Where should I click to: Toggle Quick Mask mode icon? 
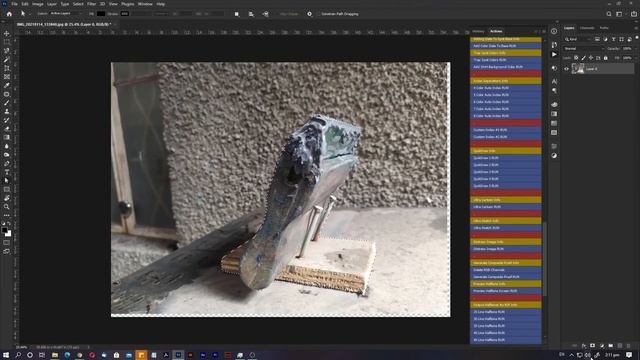pyautogui.click(x=7, y=243)
